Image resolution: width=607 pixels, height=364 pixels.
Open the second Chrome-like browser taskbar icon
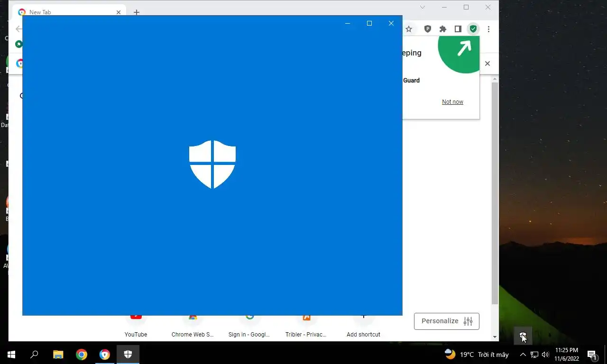pos(105,354)
